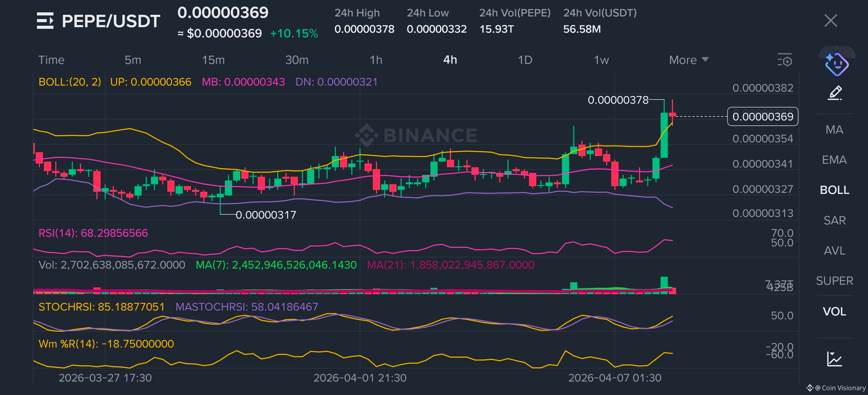Click the PEPE/USDT pair name
The width and height of the screenshot is (868, 395).
click(111, 21)
